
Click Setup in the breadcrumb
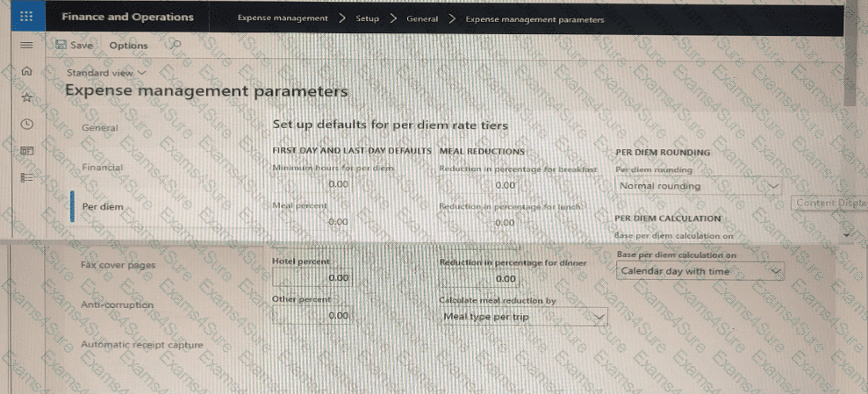[x=367, y=18]
